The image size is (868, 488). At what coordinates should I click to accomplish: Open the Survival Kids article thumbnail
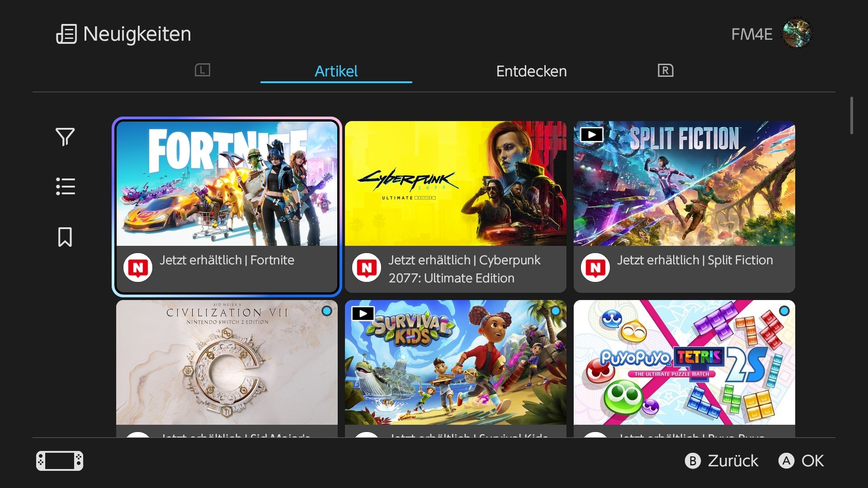[456, 362]
